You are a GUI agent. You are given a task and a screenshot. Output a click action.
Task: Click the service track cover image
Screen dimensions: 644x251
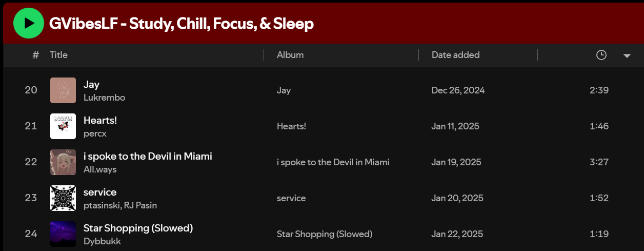point(63,198)
